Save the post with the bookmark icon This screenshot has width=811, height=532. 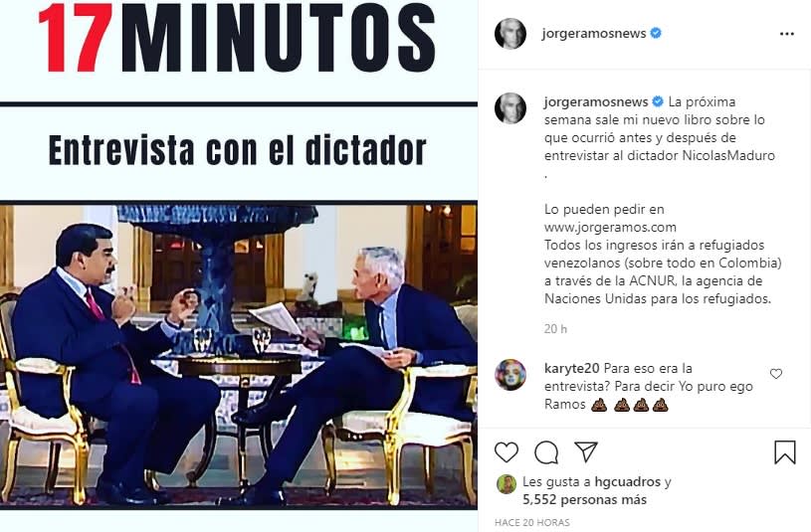point(784,452)
